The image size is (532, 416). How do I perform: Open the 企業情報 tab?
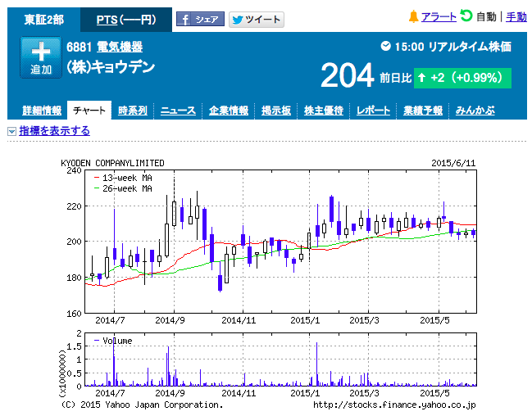pyautogui.click(x=229, y=111)
